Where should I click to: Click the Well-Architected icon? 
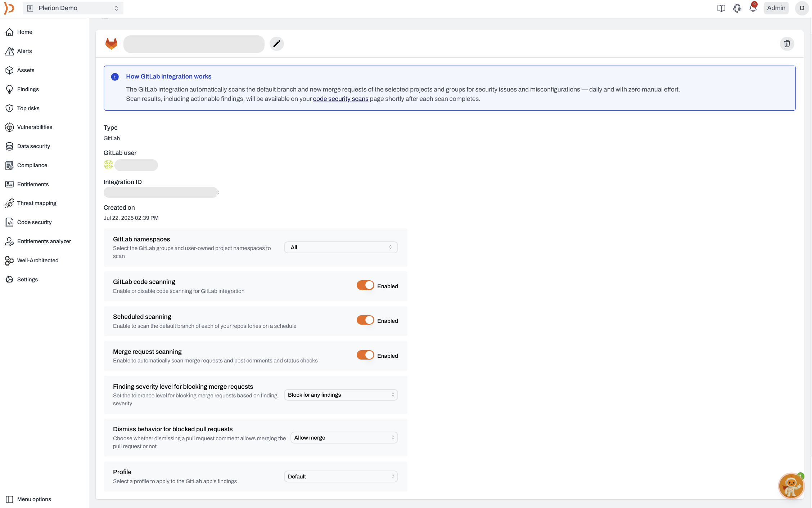[x=9, y=260]
